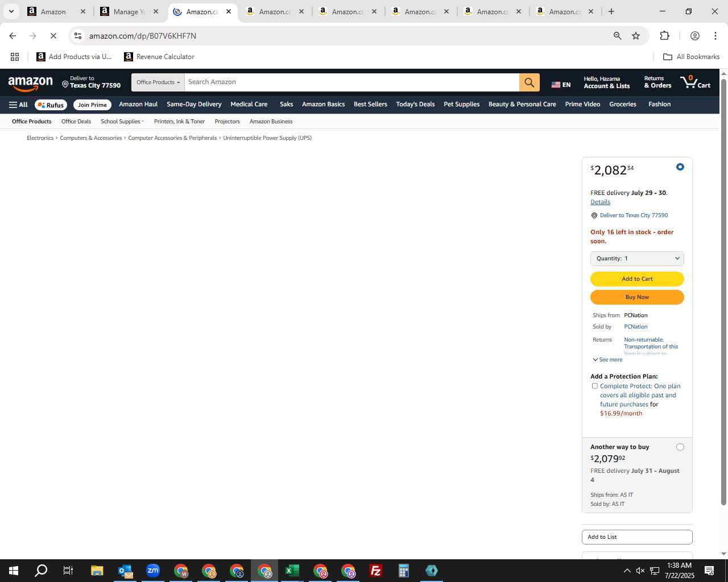Open FileZilla from taskbar
The image size is (728, 582).
click(376, 571)
